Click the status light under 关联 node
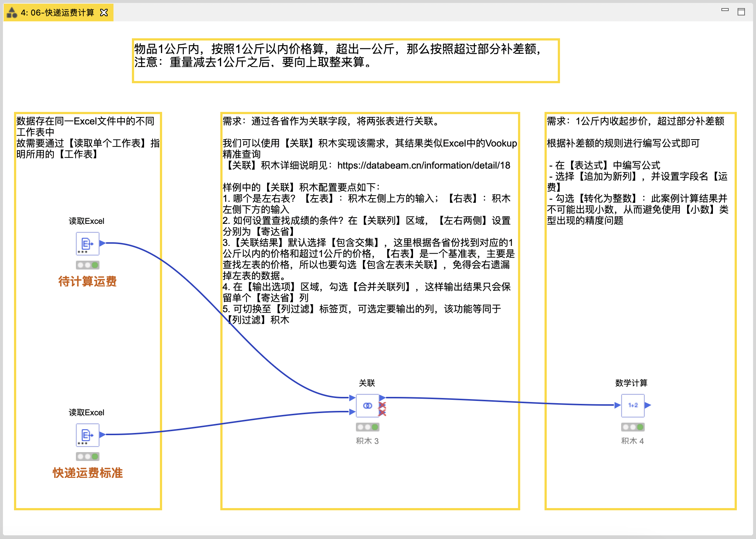 [x=367, y=427]
